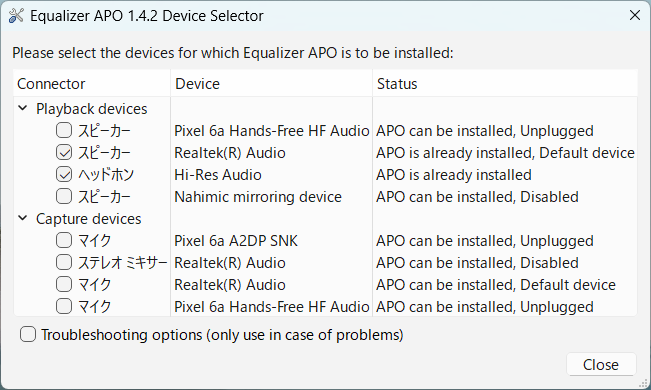Collapse the Playback devices group
Viewport: 651px width, 390px height.
23,108
